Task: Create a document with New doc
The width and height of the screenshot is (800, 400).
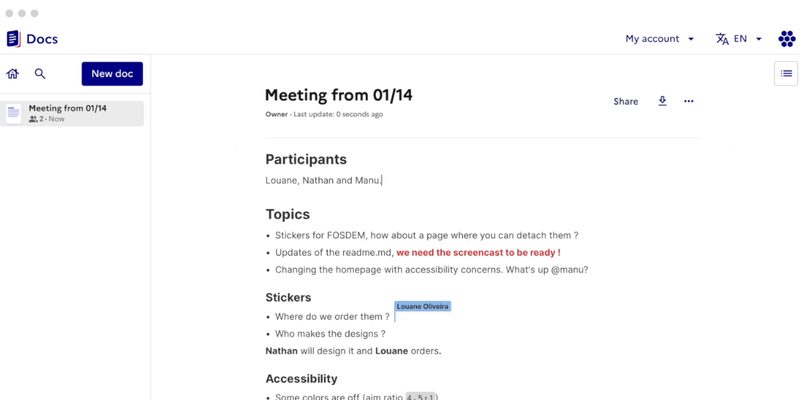Action: coord(112,74)
